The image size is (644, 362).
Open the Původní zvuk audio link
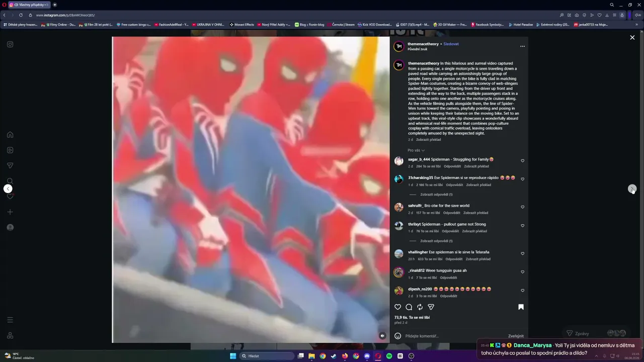418,49
